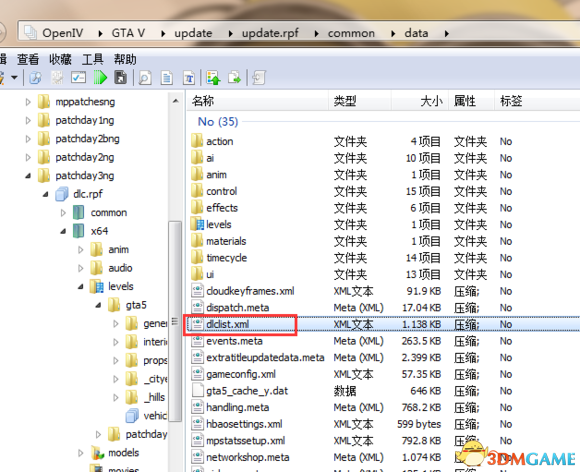The height and width of the screenshot is (472, 580).
Task: Click the tree panel vertical scrollbar thumb
Action: click(x=175, y=321)
